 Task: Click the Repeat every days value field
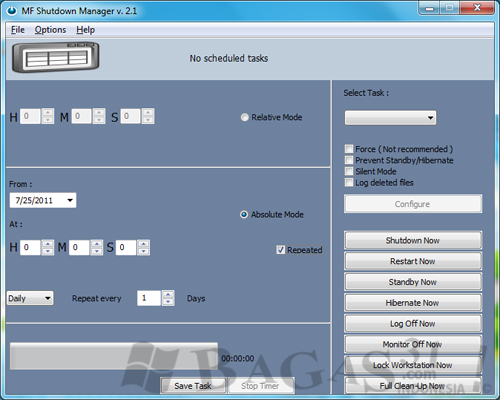coord(149,298)
